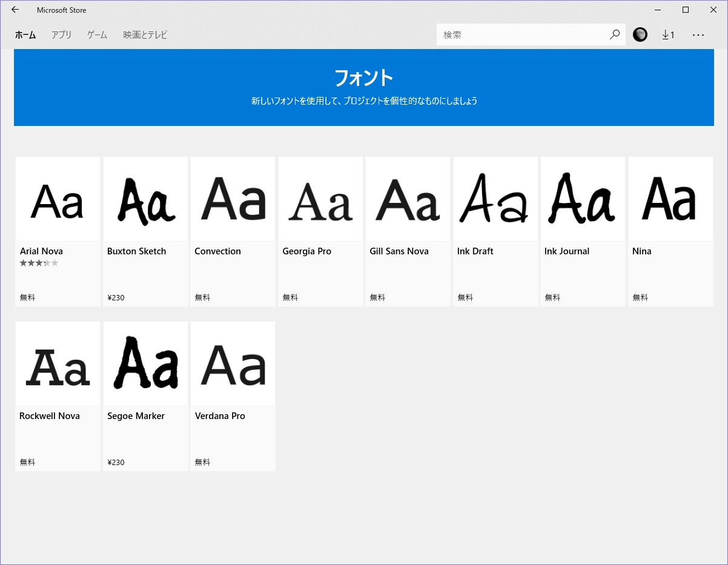This screenshot has width=728, height=565.
Task: Click the Arial Nova title text
Action: [41, 251]
